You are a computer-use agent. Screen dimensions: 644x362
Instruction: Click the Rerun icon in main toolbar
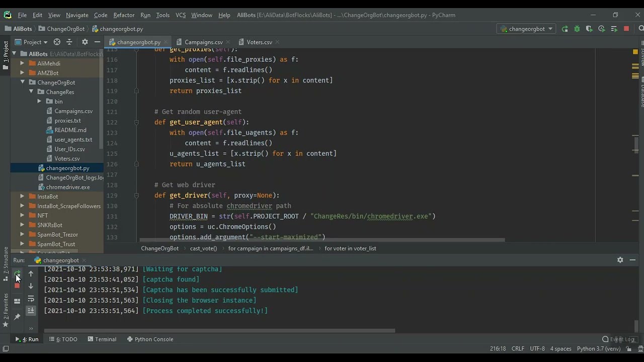point(565,29)
